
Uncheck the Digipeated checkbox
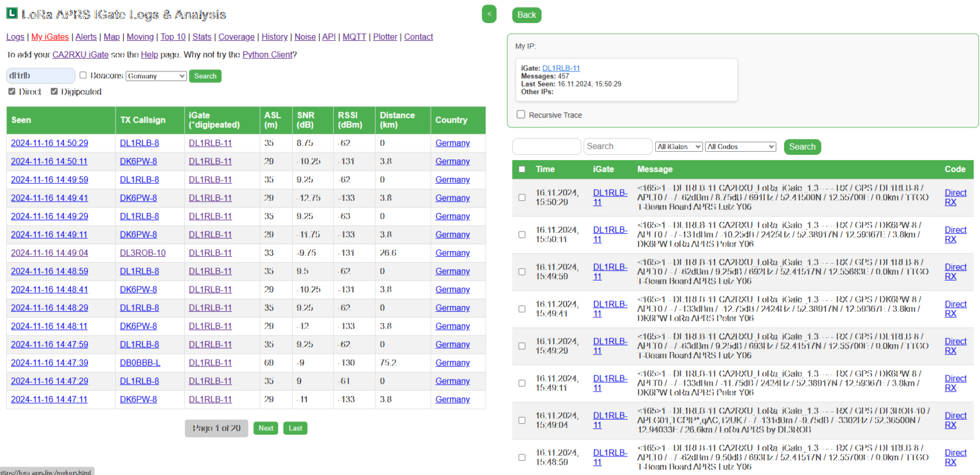pos(54,91)
